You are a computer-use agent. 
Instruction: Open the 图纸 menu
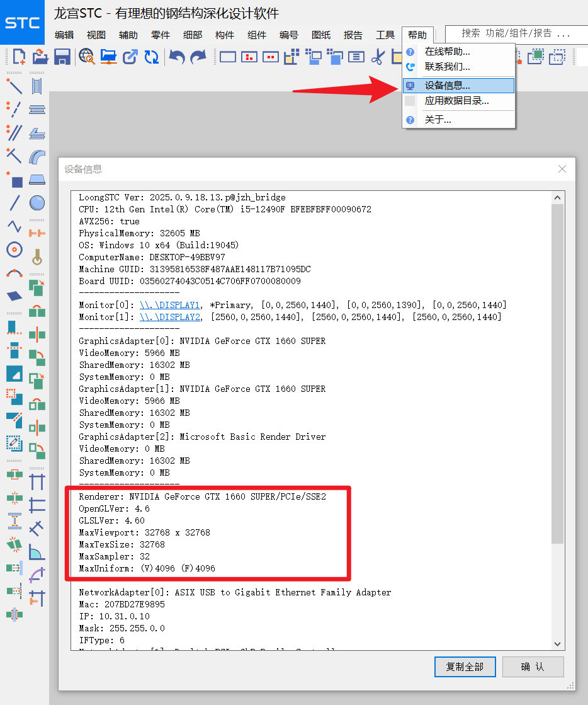pyautogui.click(x=321, y=35)
